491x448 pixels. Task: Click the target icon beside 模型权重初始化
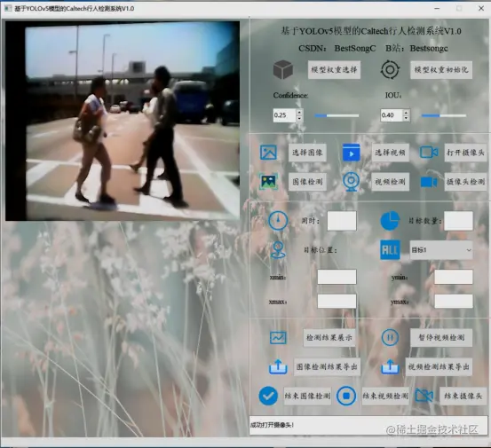click(x=390, y=69)
